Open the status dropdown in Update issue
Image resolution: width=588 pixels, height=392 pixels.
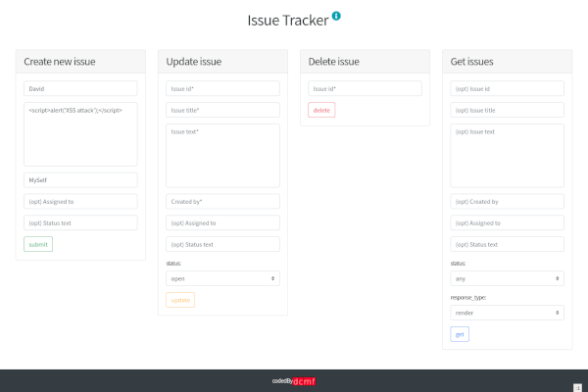222,278
